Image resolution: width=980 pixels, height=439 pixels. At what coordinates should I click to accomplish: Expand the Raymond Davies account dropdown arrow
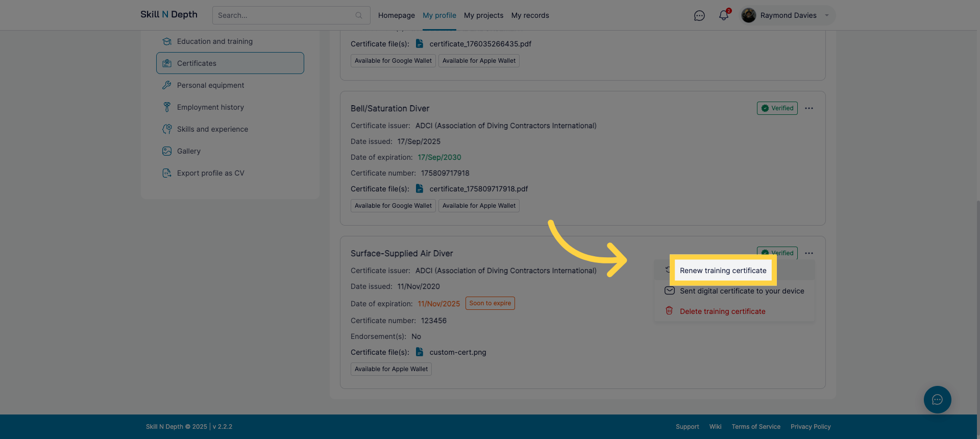[x=827, y=15]
